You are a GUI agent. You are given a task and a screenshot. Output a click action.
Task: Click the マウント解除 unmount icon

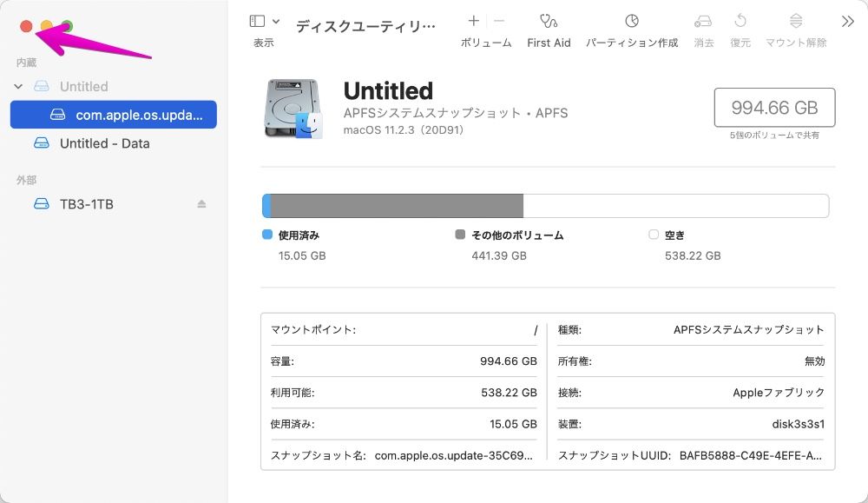(795, 21)
